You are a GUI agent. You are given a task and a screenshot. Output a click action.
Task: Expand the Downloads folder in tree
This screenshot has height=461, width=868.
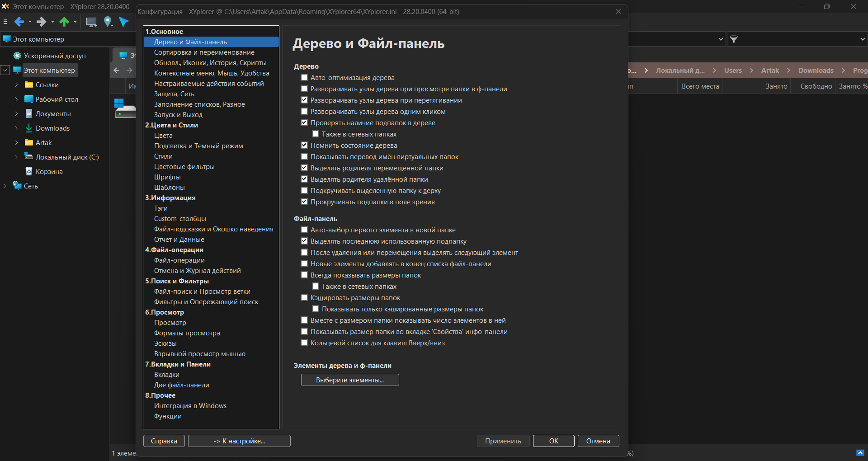pyautogui.click(x=16, y=128)
